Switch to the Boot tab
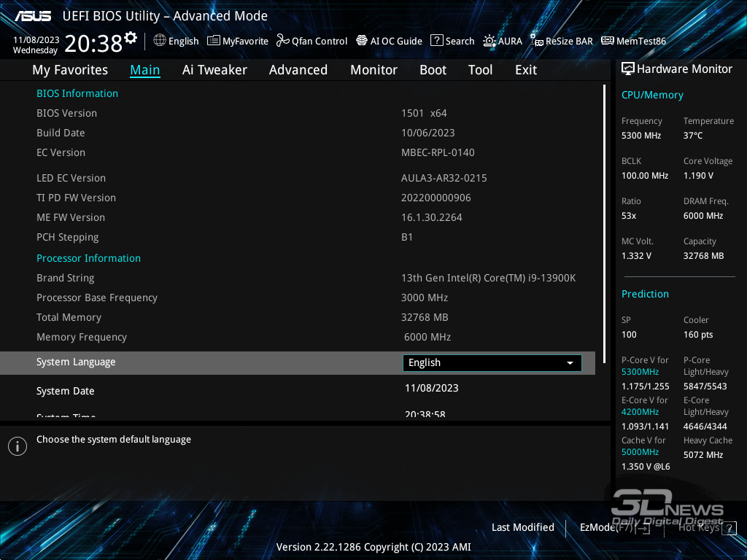747x560 pixels. click(x=433, y=70)
